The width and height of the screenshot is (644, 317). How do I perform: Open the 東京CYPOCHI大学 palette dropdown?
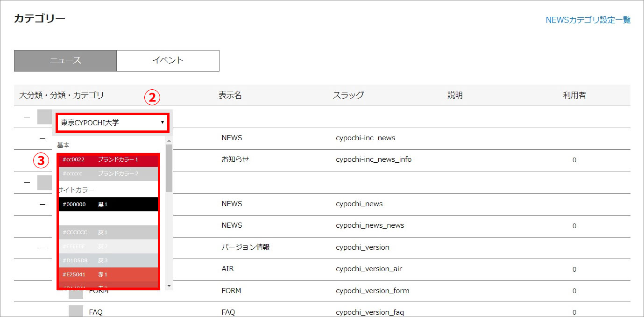[113, 122]
